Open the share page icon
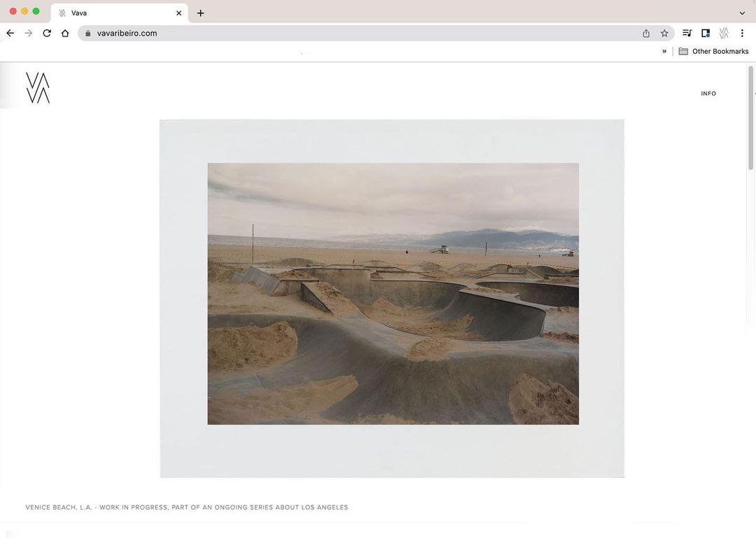Screen dimensions: 756x538 pos(646,34)
